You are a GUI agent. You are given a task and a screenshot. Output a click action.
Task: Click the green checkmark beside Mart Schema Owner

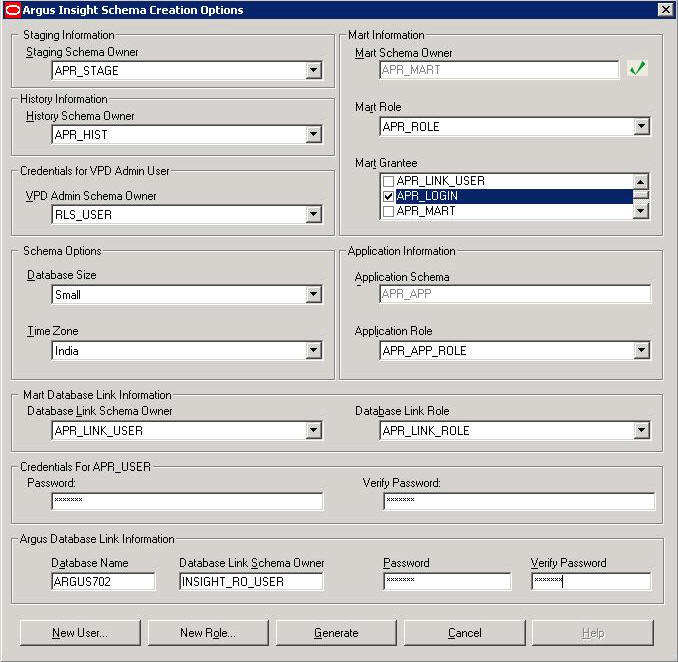pyautogui.click(x=637, y=68)
